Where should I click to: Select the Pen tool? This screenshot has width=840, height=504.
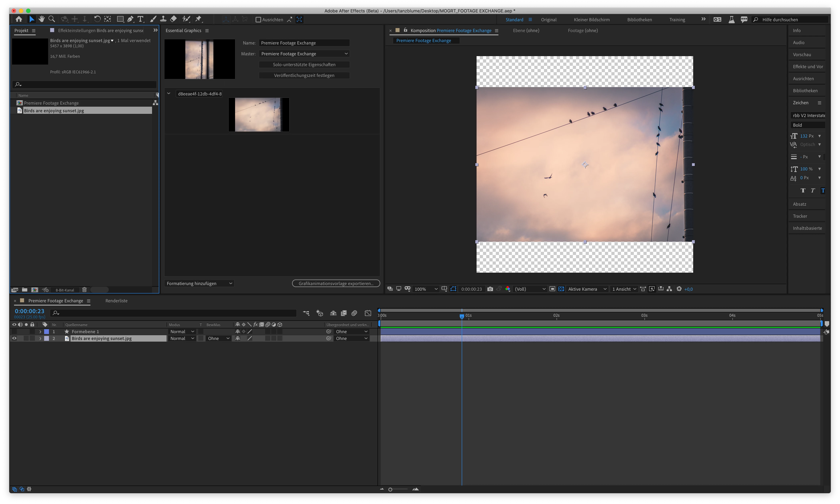130,19
